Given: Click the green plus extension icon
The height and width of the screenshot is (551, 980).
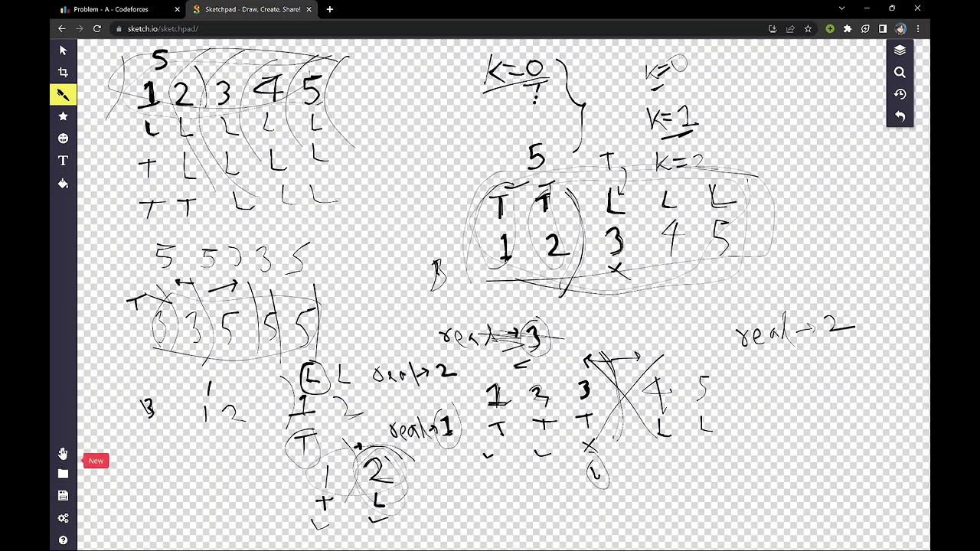Looking at the screenshot, I should tap(830, 29).
